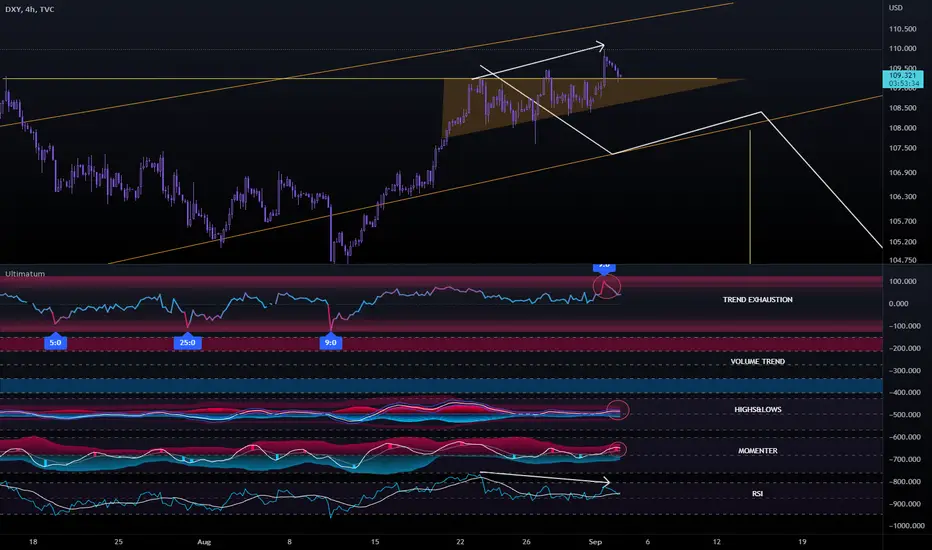Click the 22 date on time axis
Screen dimensions: 932x550
(460, 542)
